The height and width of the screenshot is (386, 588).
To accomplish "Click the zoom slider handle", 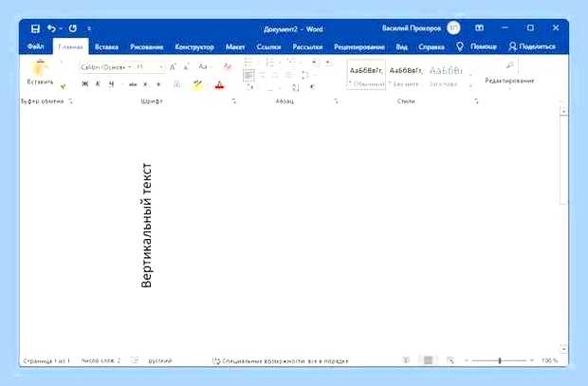I will pyautogui.click(x=500, y=360).
